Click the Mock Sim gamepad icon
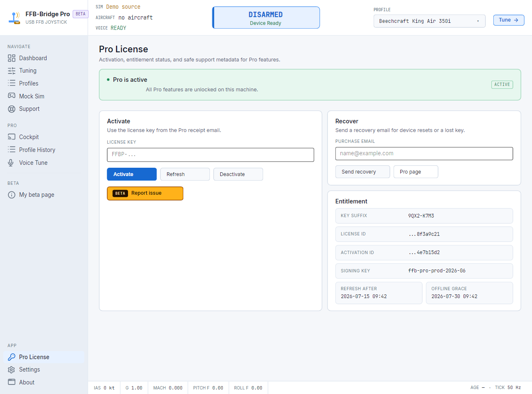 point(12,96)
